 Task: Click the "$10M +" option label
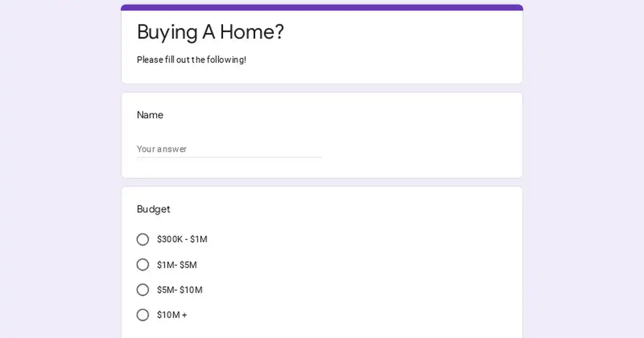172,315
